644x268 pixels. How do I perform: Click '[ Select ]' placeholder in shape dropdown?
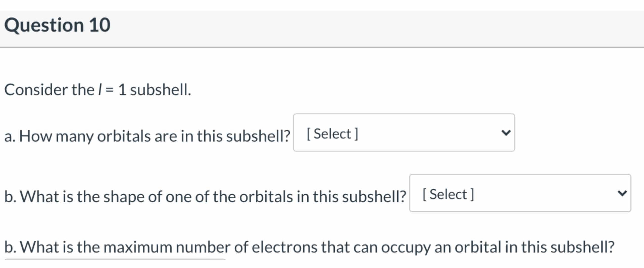pos(448,194)
